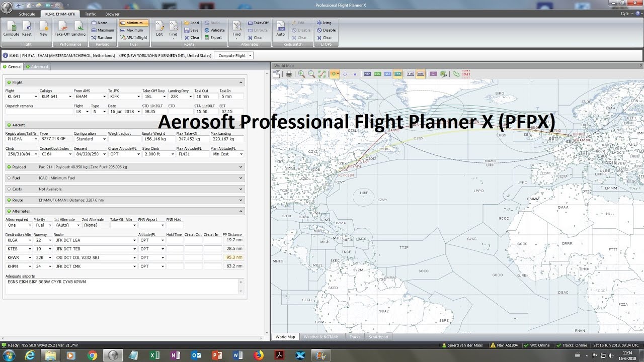Image resolution: width=644 pixels, height=362 pixels.
Task: Set payload to Random
Action: tap(102, 38)
